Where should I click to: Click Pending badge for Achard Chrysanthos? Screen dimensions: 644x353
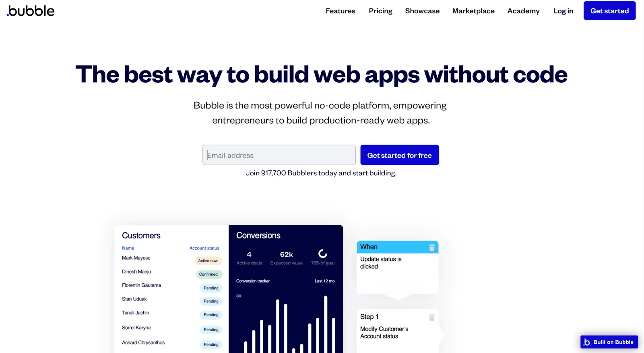coord(211,345)
